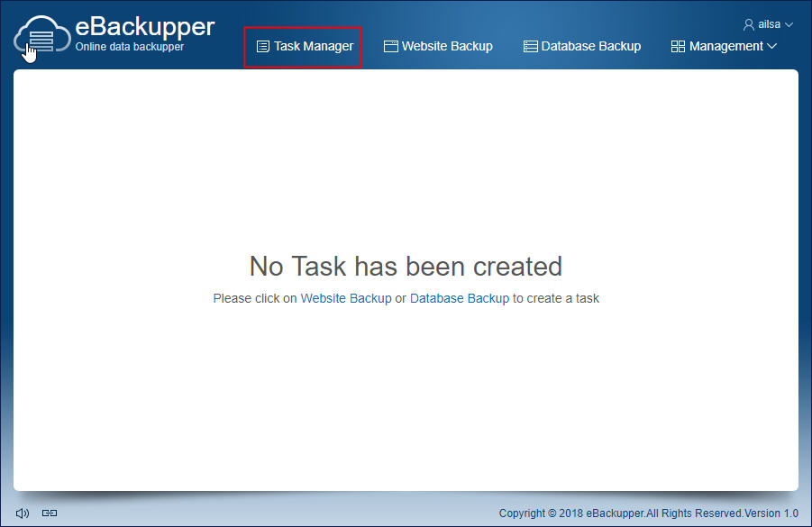Follow the blue Website Backup link

coord(346,299)
